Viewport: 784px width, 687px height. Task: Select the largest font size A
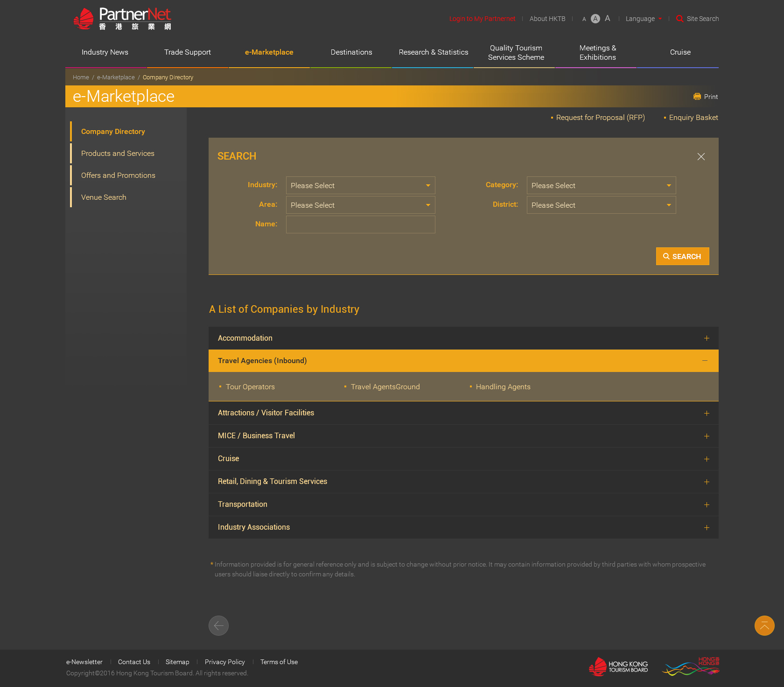[608, 19]
